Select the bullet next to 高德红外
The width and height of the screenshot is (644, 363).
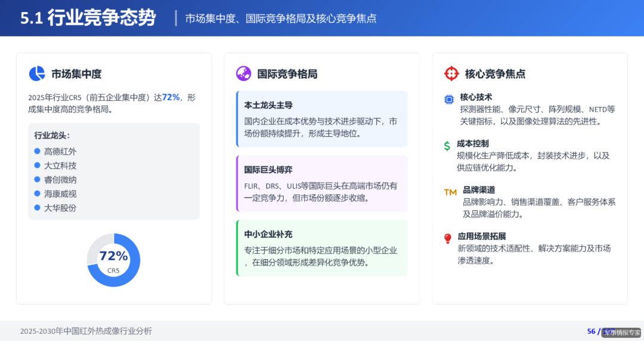click(x=37, y=151)
